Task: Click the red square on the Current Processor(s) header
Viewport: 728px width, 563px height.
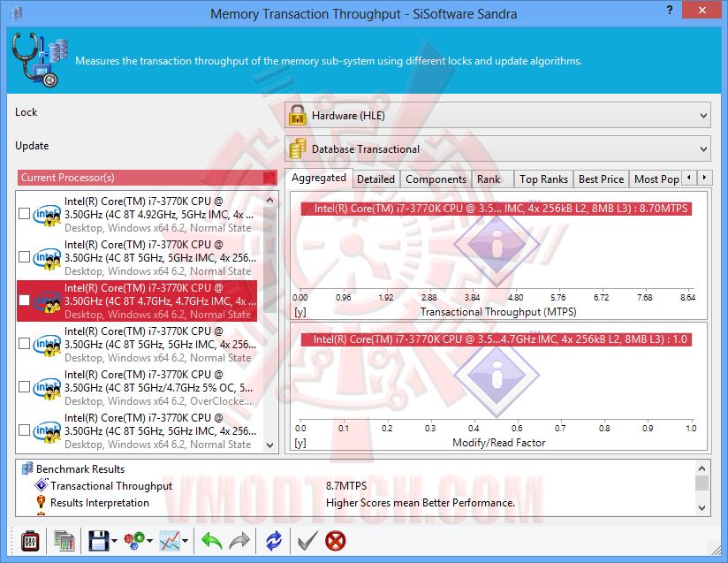Action: tap(269, 178)
